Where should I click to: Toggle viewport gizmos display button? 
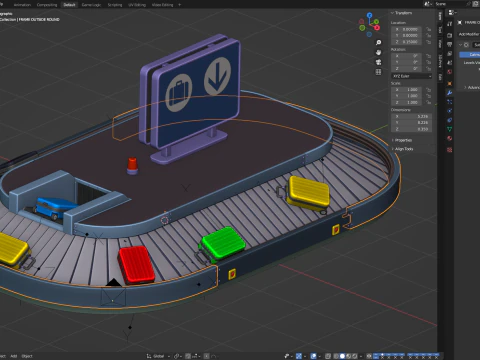pos(299,356)
